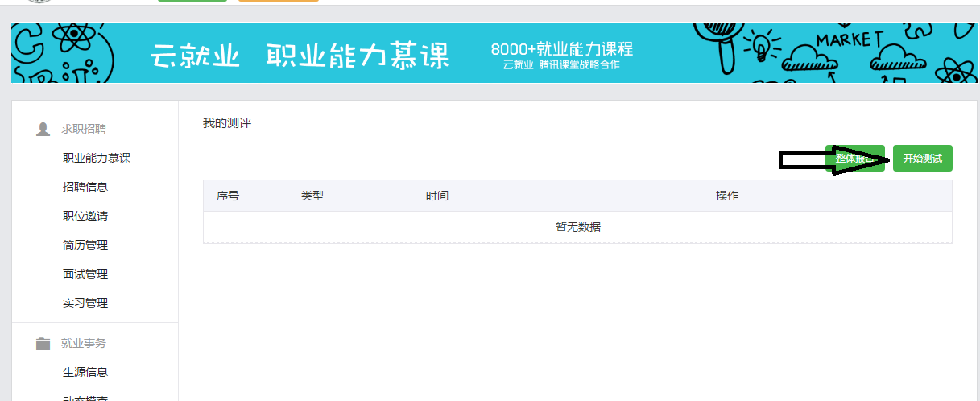The width and height of the screenshot is (980, 401).
Task: Click the 云就业 职业能力慕课 banner title
Action: [x=300, y=56]
